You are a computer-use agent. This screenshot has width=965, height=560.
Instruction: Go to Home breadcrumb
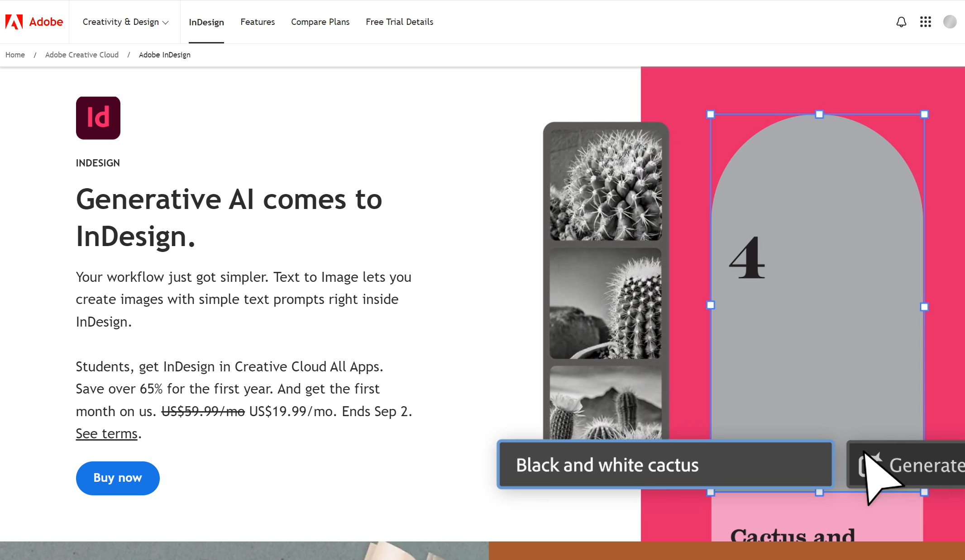point(15,55)
